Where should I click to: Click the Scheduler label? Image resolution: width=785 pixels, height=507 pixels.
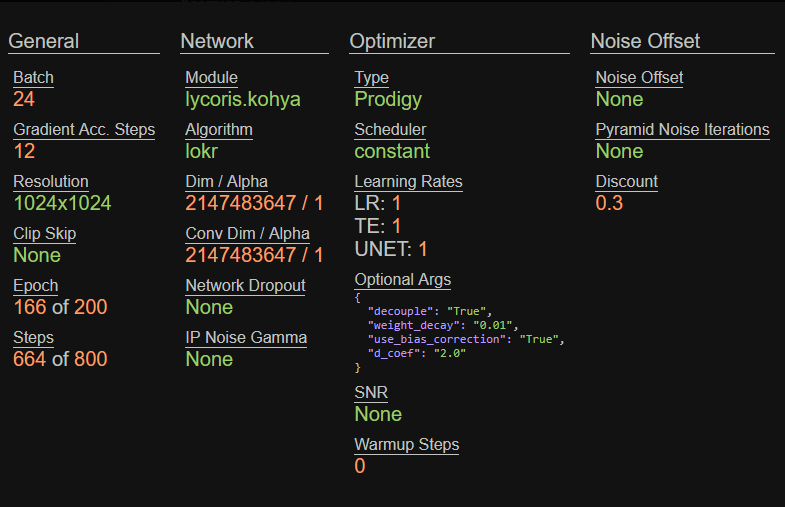390,130
